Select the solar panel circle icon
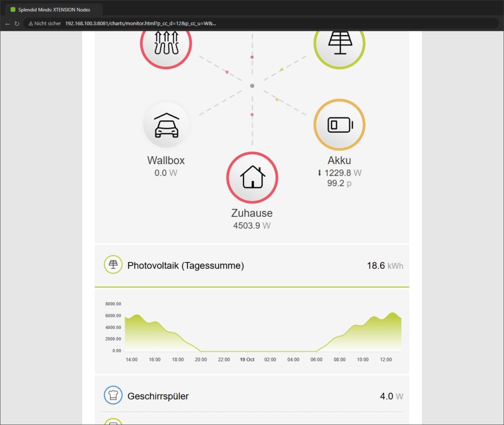This screenshot has width=504, height=425. (x=340, y=45)
